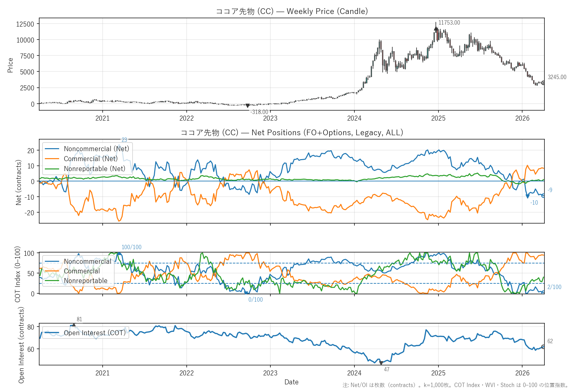Click the noncommercial net low triangle at -10
574x392 pixels.
[527, 197]
